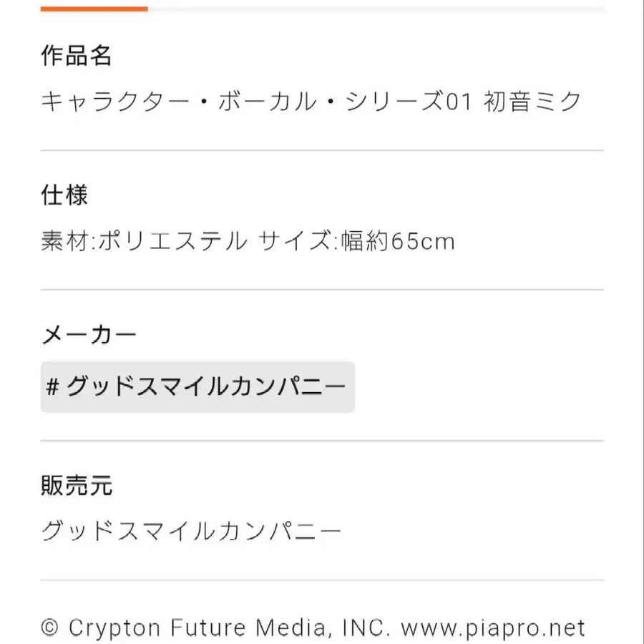Click the 販売元 section heading
The width and height of the screenshot is (644, 644).
pos(77,485)
